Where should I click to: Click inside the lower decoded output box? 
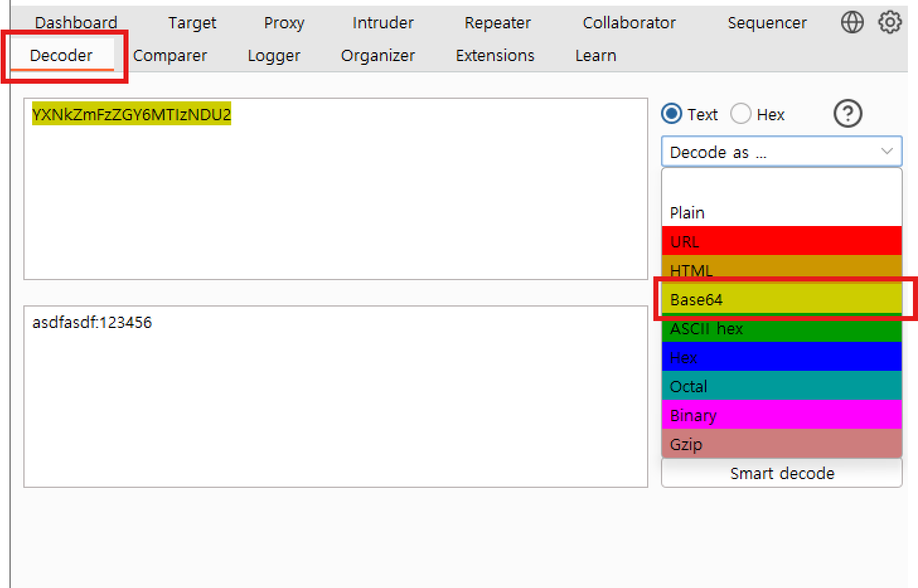click(336, 397)
